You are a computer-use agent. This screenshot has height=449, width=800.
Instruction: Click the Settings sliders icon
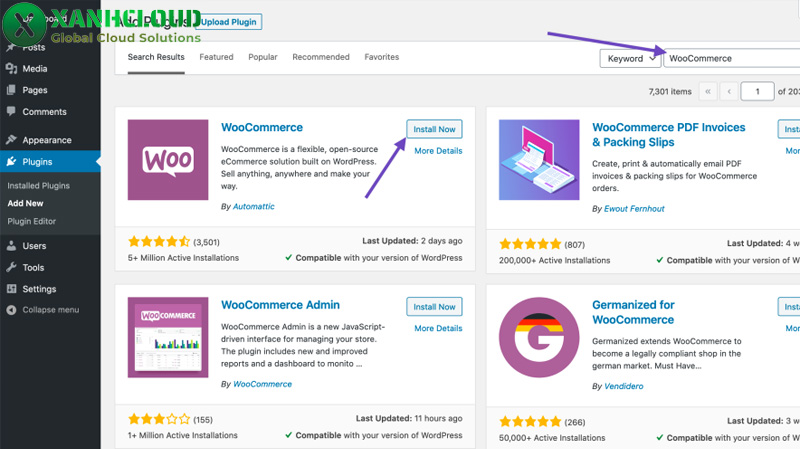11,289
